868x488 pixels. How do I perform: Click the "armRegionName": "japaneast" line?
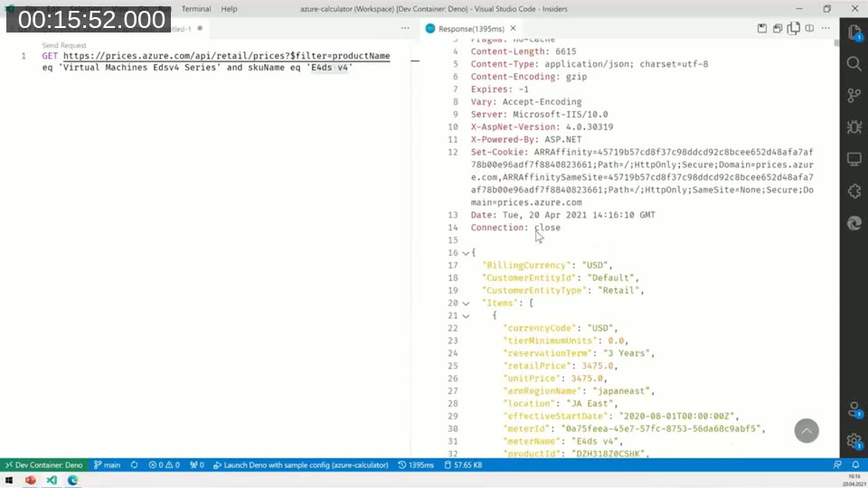pyautogui.click(x=579, y=391)
